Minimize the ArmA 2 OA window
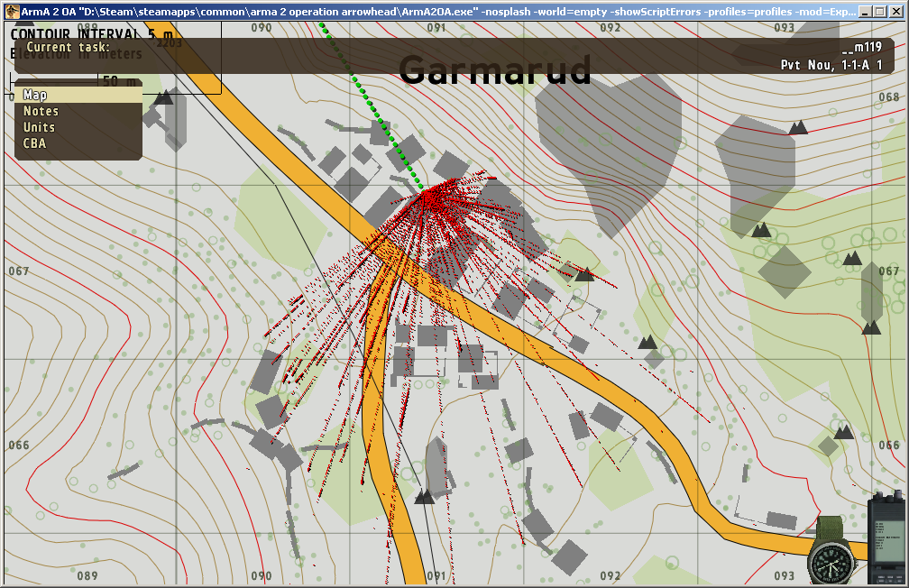 pyautogui.click(x=865, y=12)
